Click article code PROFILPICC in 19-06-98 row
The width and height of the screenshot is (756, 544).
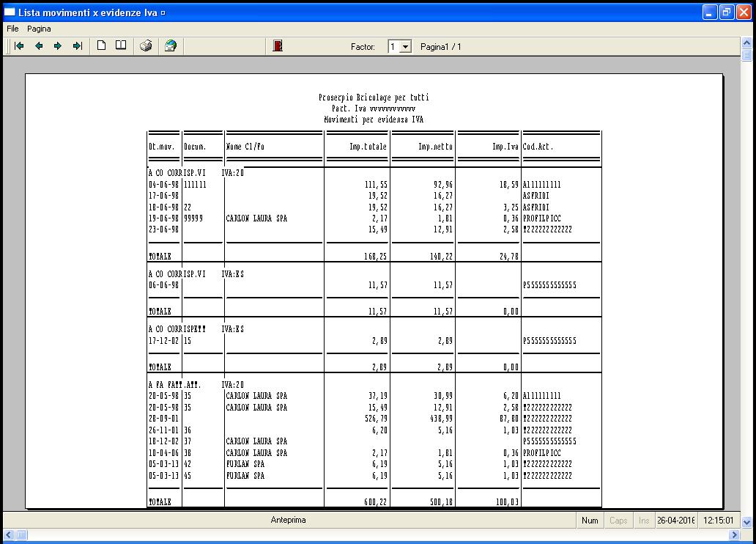pos(542,218)
